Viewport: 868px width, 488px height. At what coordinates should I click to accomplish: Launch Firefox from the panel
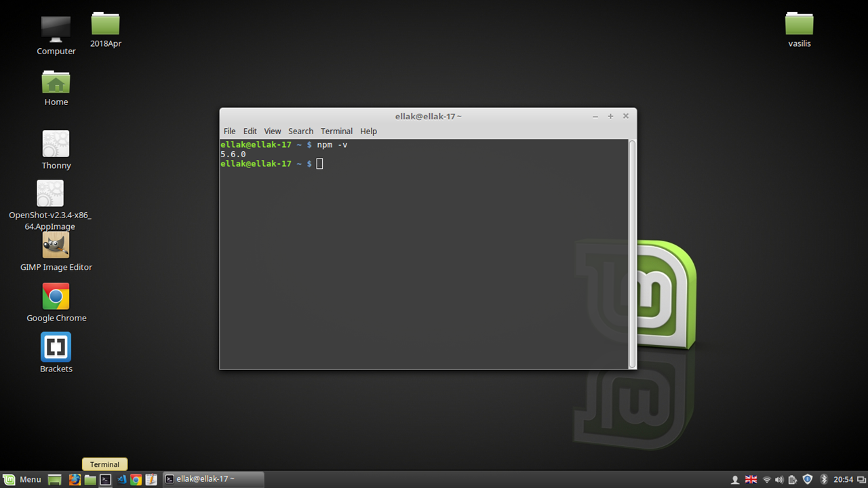pyautogui.click(x=75, y=479)
